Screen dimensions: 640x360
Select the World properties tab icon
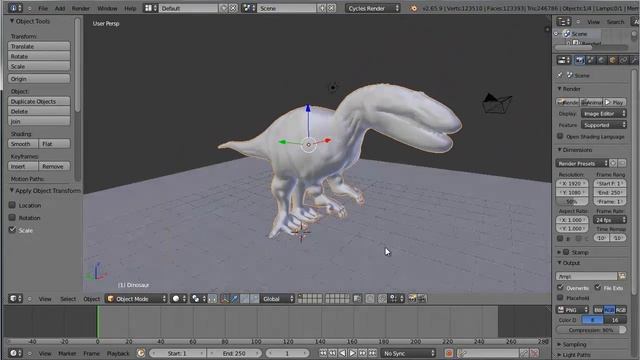coord(602,60)
